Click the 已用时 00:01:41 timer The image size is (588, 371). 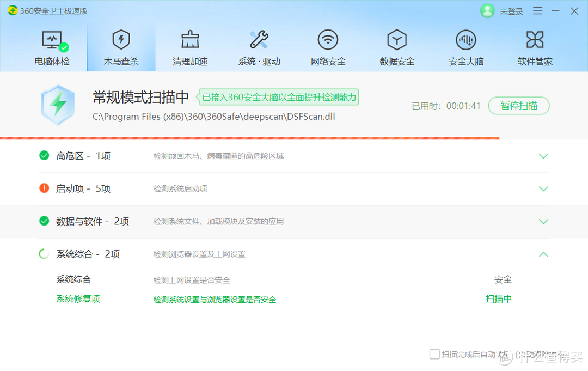coord(446,106)
